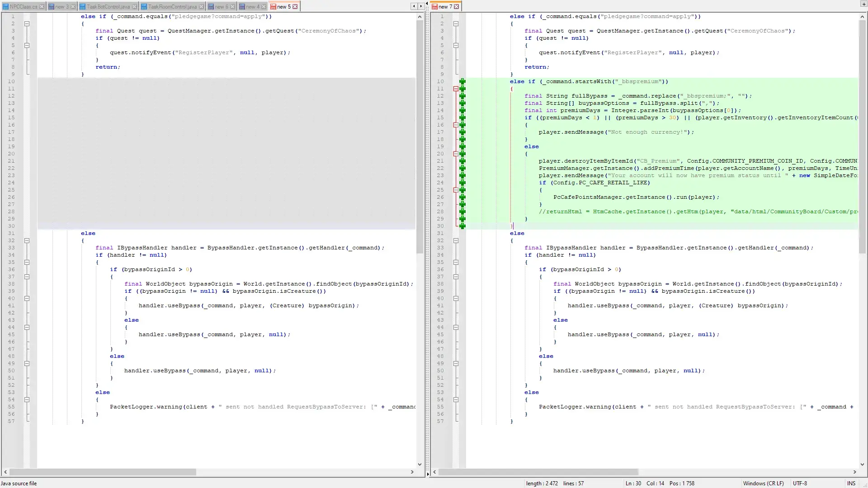868x488 pixels.
Task: Collapse the line 25 fold in right pane
Action: coord(456,190)
